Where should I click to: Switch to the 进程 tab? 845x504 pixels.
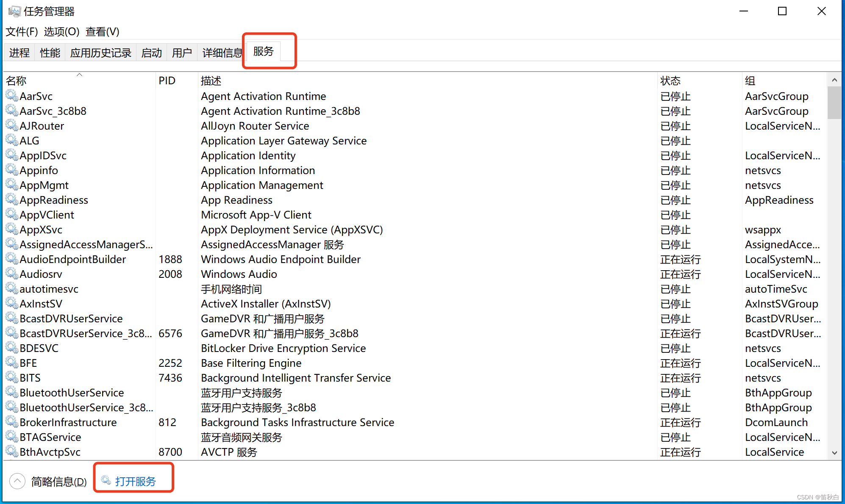(x=19, y=53)
